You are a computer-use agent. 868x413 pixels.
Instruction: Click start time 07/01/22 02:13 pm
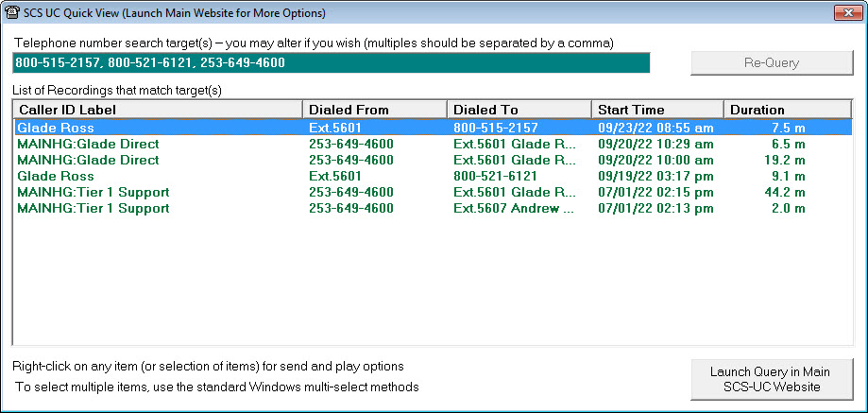tap(656, 208)
